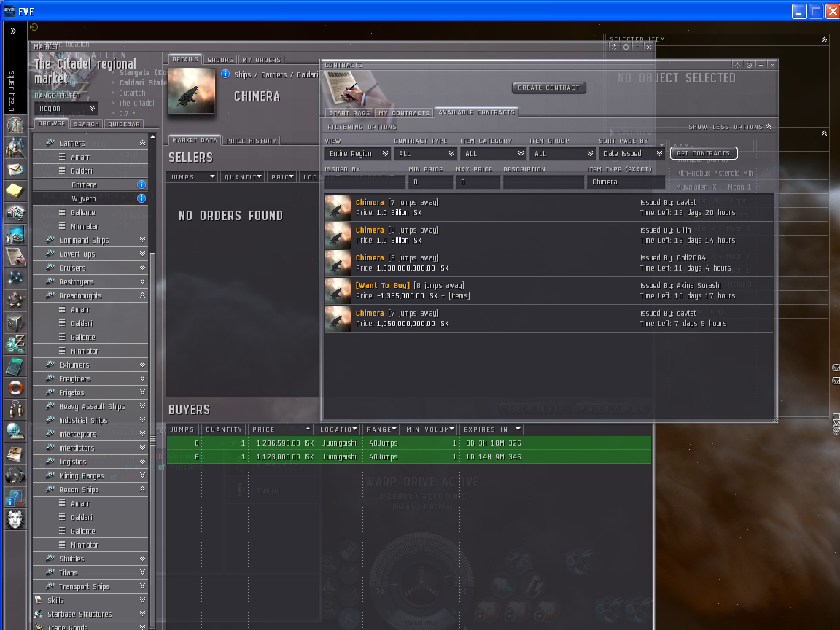Collapse the Carriers ship group

(x=142, y=144)
